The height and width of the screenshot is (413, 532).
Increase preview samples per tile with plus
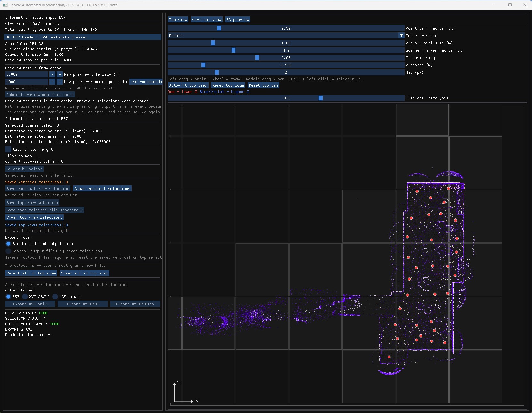click(x=60, y=82)
